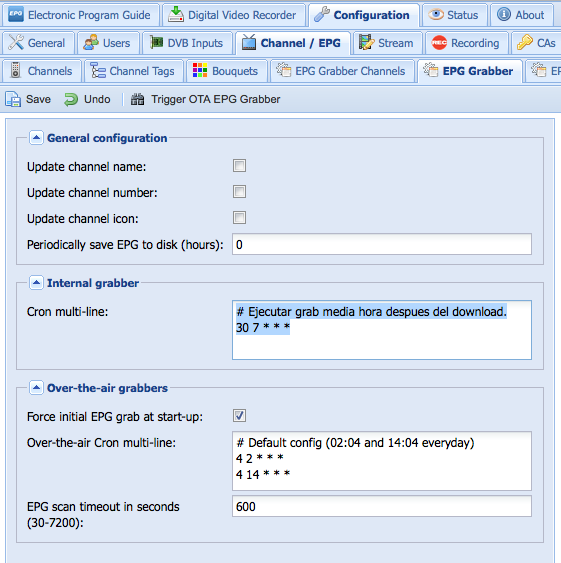The image size is (561, 563).
Task: Tick the Update channel number checkbox
Action: click(x=239, y=191)
